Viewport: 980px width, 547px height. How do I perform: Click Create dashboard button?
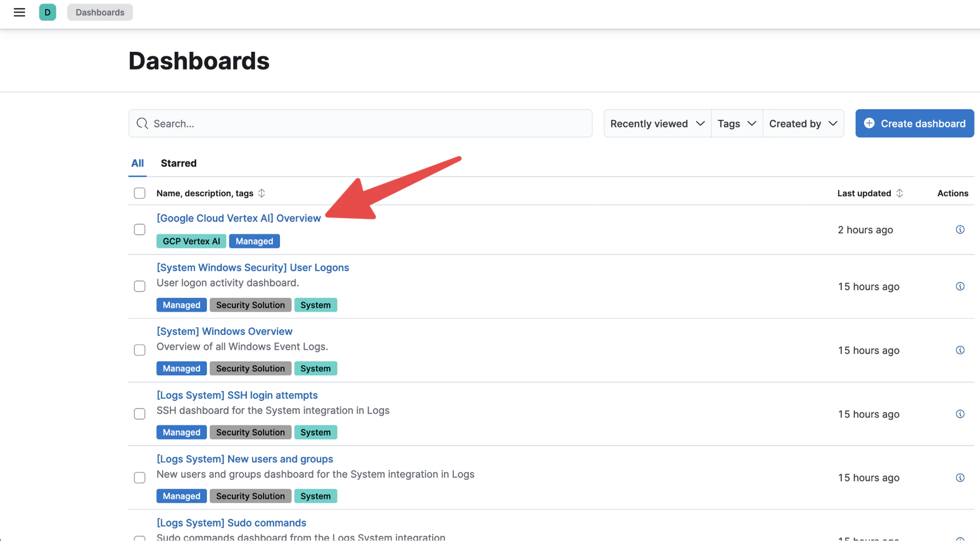[x=914, y=123]
